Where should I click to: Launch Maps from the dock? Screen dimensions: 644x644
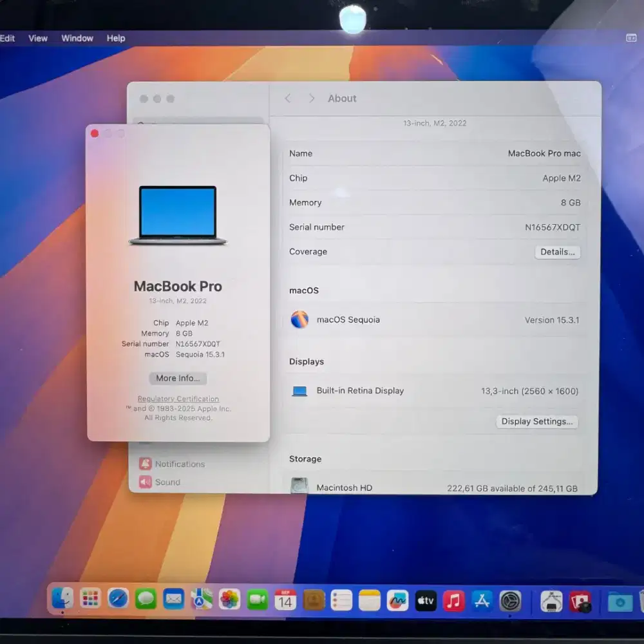click(x=202, y=600)
